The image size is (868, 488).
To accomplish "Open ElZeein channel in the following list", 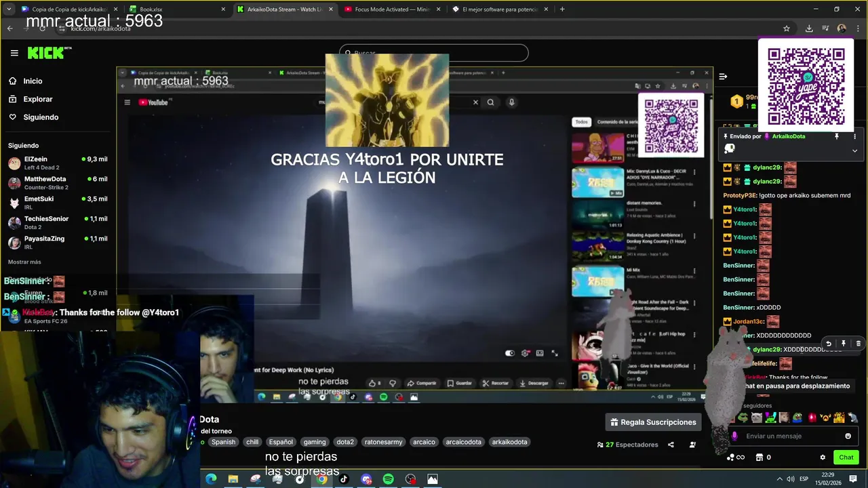I will coord(58,163).
